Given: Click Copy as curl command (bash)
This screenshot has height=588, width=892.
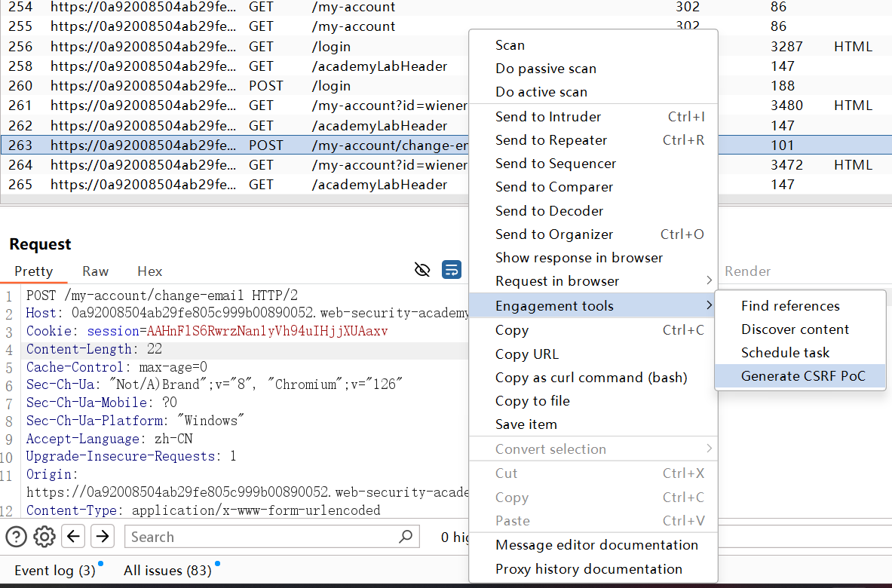Looking at the screenshot, I should tap(591, 378).
